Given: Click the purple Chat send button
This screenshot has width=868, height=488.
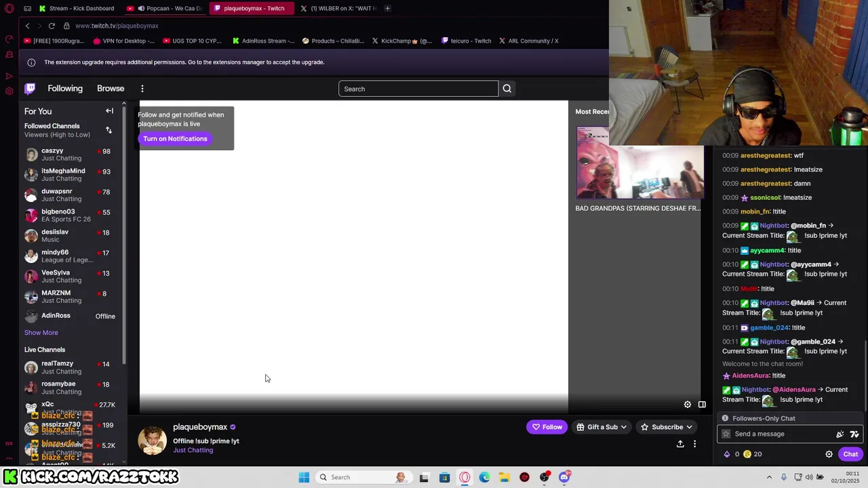Looking at the screenshot, I should [x=850, y=454].
